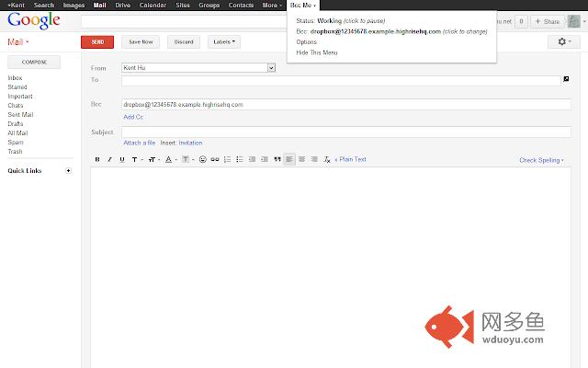The width and height of the screenshot is (588, 368).
Task: Open the text highlight color picker
Action: click(187, 159)
